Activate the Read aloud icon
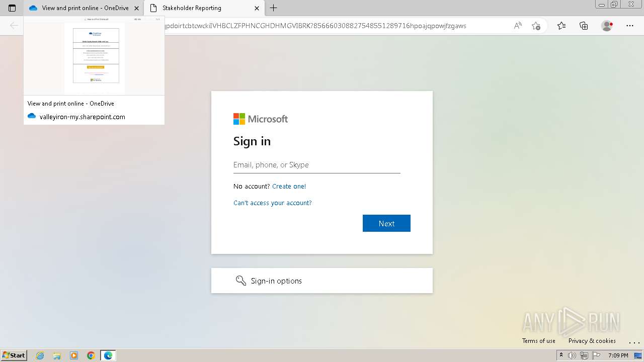The height and width of the screenshot is (362, 644). (x=518, y=26)
